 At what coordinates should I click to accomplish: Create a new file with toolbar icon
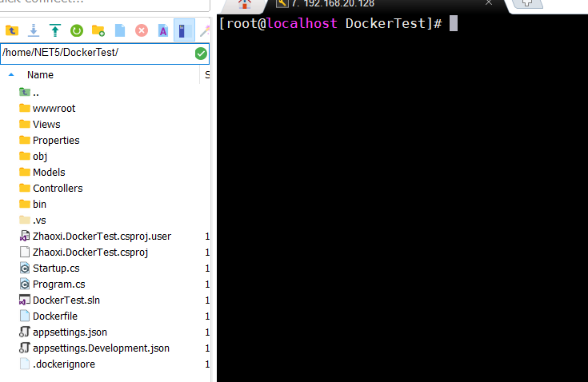click(120, 30)
